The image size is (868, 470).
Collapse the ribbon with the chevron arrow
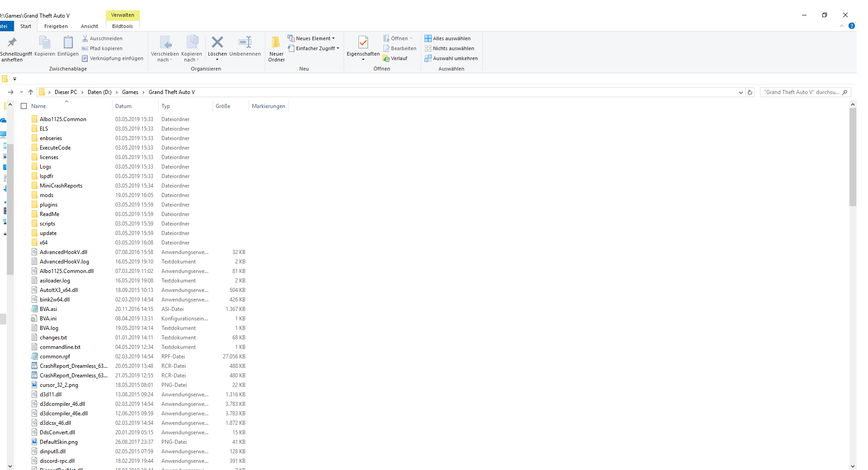pyautogui.click(x=842, y=26)
